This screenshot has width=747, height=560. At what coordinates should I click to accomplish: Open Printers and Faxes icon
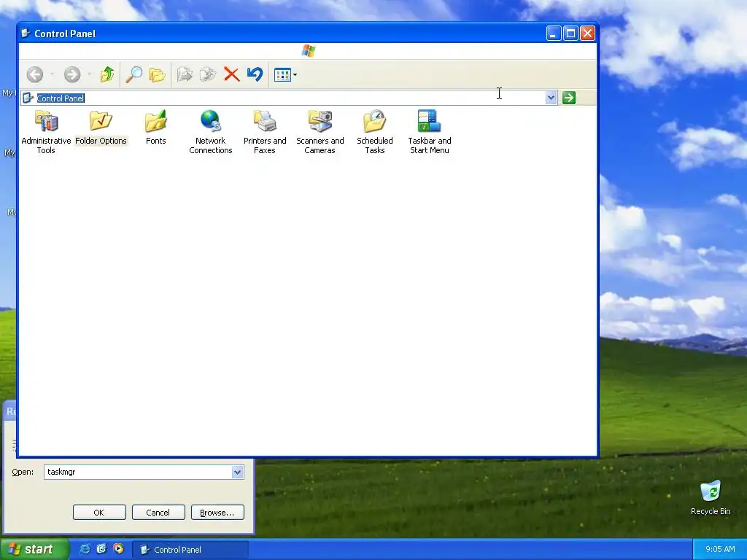pos(265,132)
